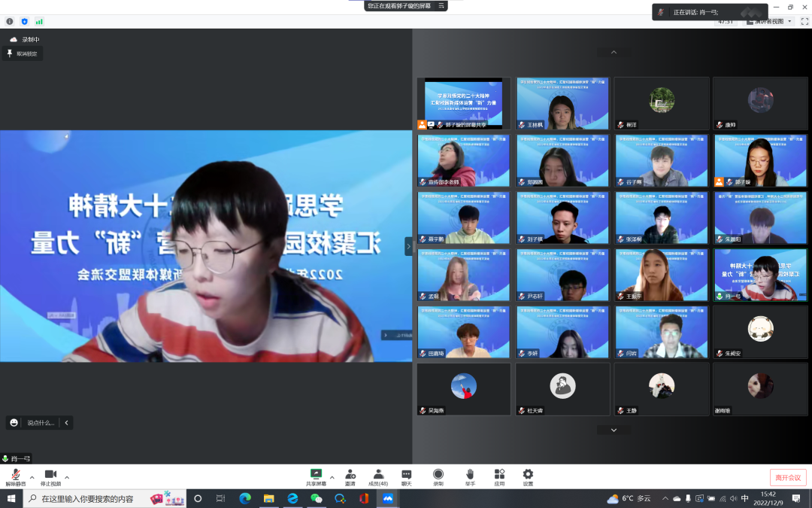Expand audio options arrow beside 解除静音
This screenshot has width=812, height=508.
tap(32, 477)
